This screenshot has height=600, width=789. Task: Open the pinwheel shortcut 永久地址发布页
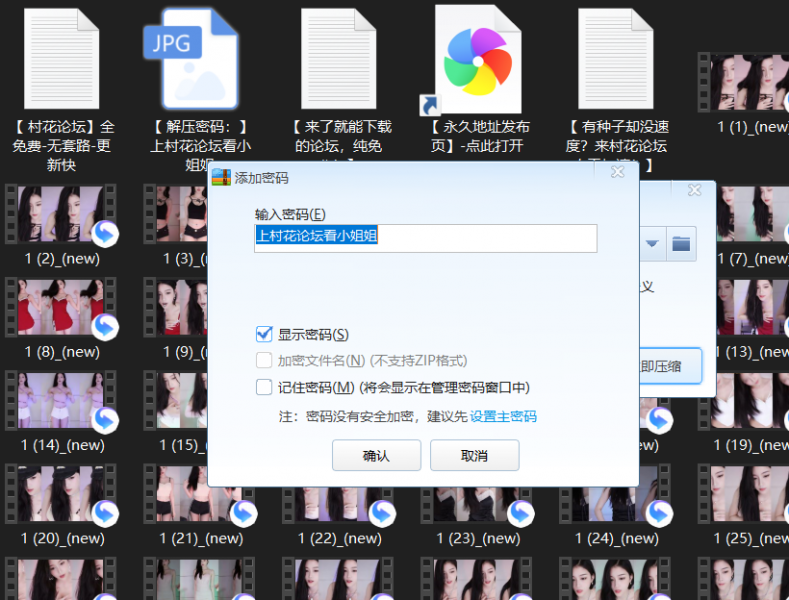[x=477, y=58]
